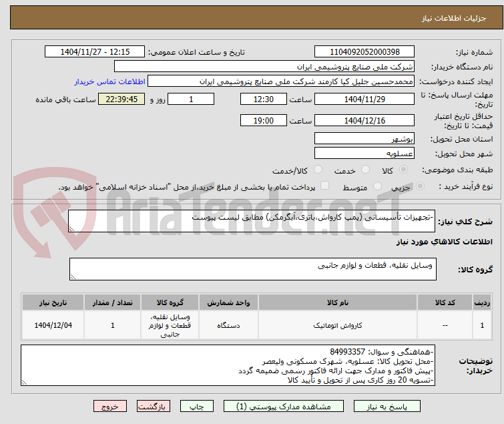
Task: Choose the جزیی purchase type radio
Action: coord(420,186)
